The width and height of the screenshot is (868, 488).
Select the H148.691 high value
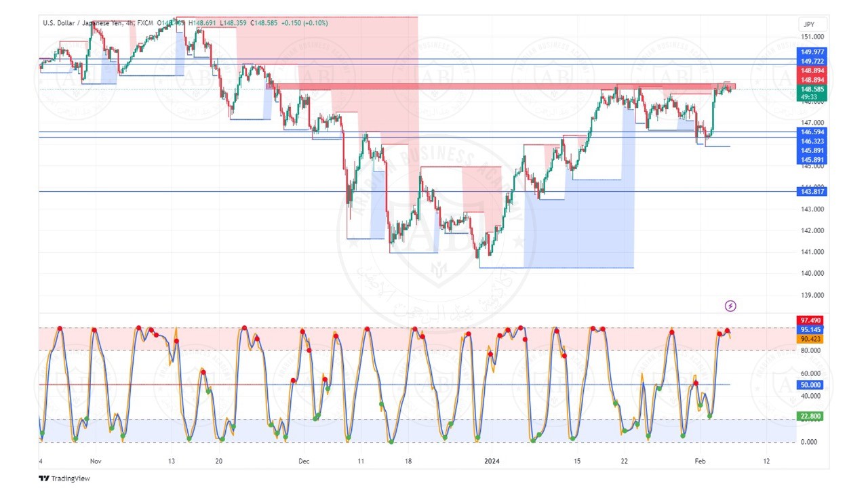coord(202,23)
